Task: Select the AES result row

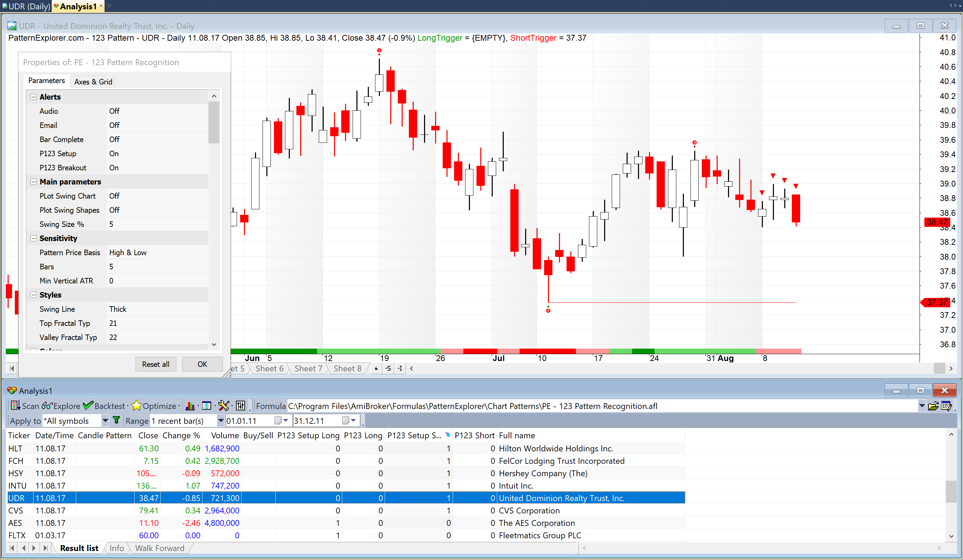Action: tap(346, 522)
